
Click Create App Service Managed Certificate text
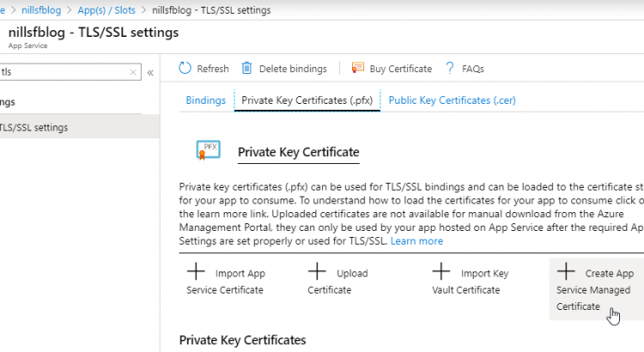(595, 290)
